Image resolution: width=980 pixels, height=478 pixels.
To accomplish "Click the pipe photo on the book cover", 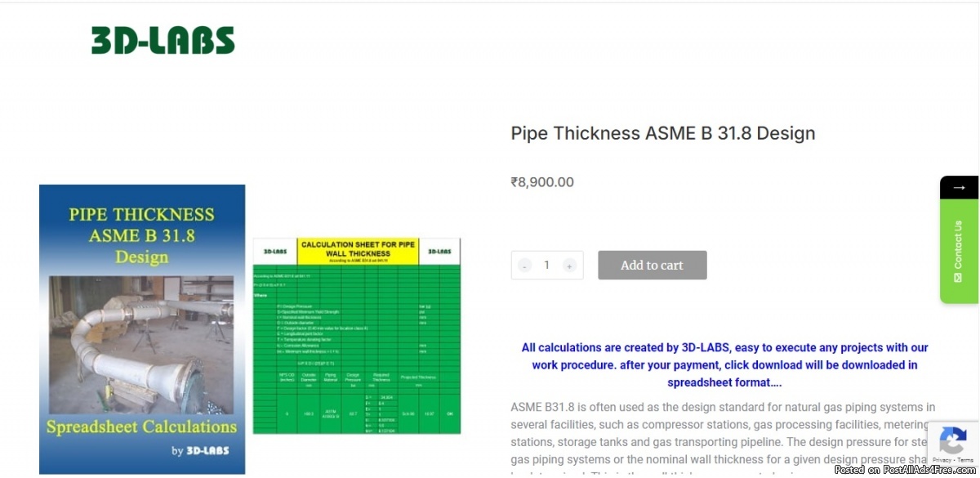I will pyautogui.click(x=142, y=343).
